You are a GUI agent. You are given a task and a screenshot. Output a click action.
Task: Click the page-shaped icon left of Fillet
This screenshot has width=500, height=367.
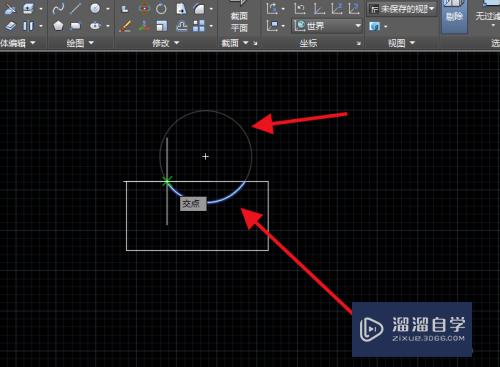(x=181, y=9)
